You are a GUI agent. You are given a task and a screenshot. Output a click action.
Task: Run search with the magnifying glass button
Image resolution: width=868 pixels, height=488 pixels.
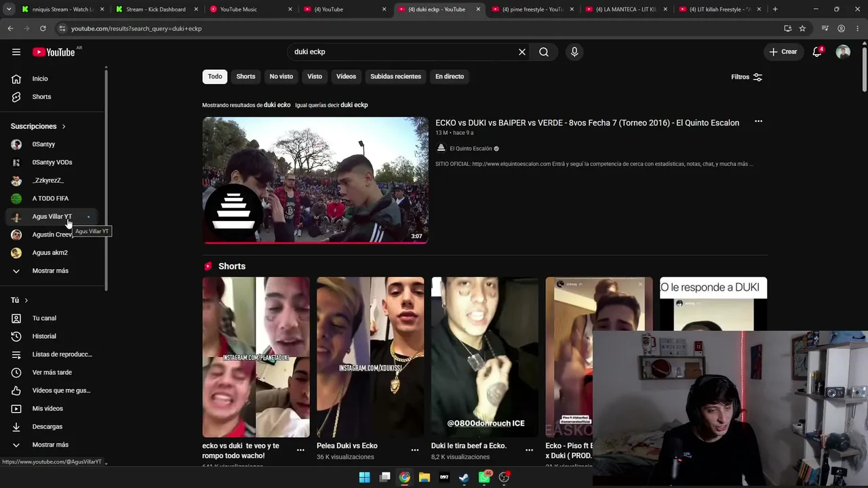[544, 52]
